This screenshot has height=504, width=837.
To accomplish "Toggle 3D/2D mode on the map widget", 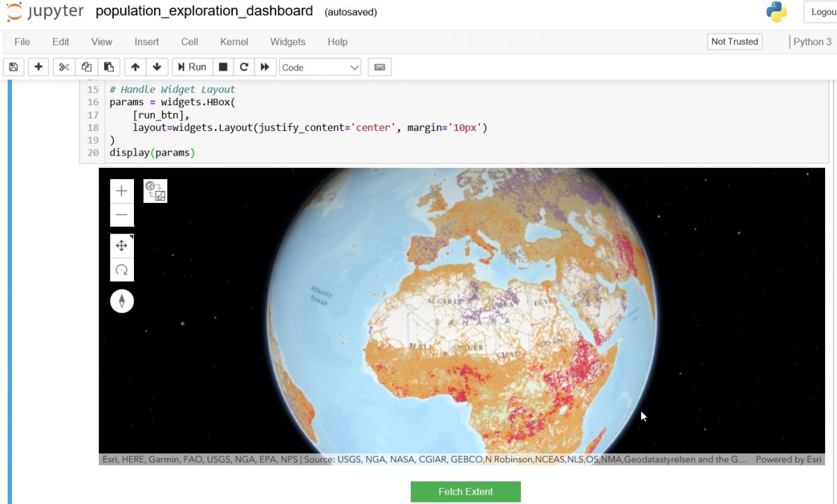I will pyautogui.click(x=155, y=190).
